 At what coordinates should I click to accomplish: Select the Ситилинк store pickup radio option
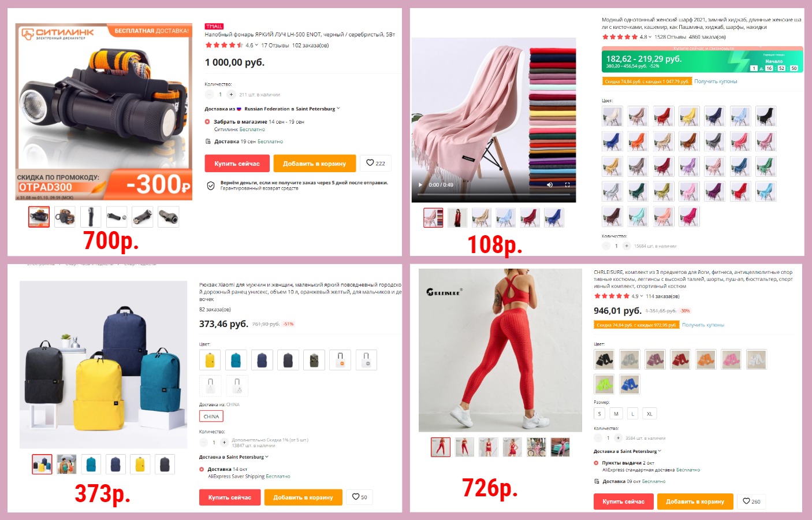tap(207, 122)
